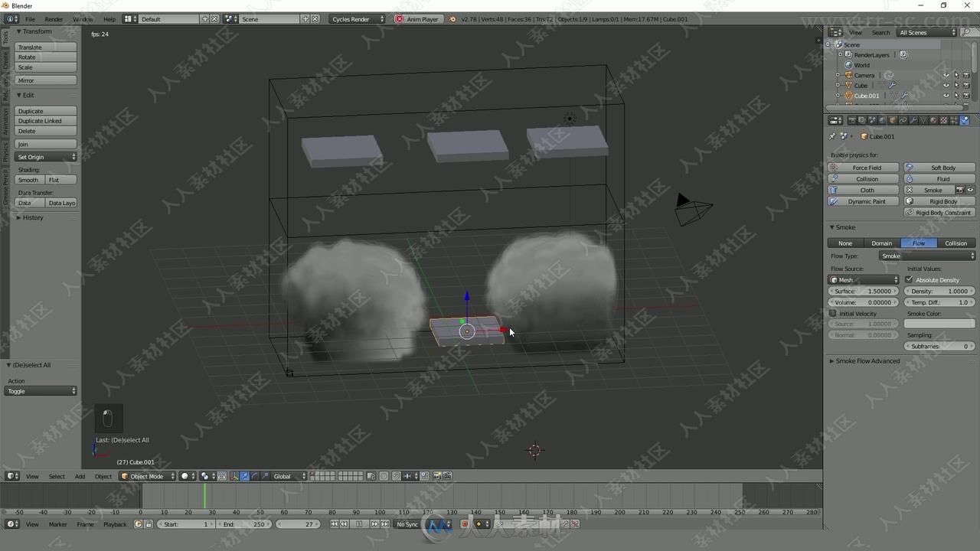Open the Render properties camera icon
Screen dimensions: 980x551
(x=852, y=120)
